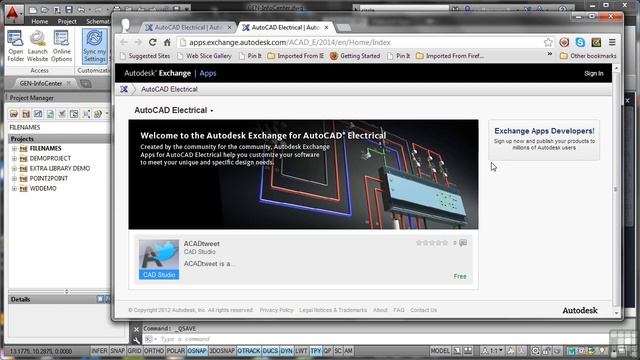Expand DEMOPROJECT tree node
This screenshot has height=360, width=640.
click(x=14, y=158)
